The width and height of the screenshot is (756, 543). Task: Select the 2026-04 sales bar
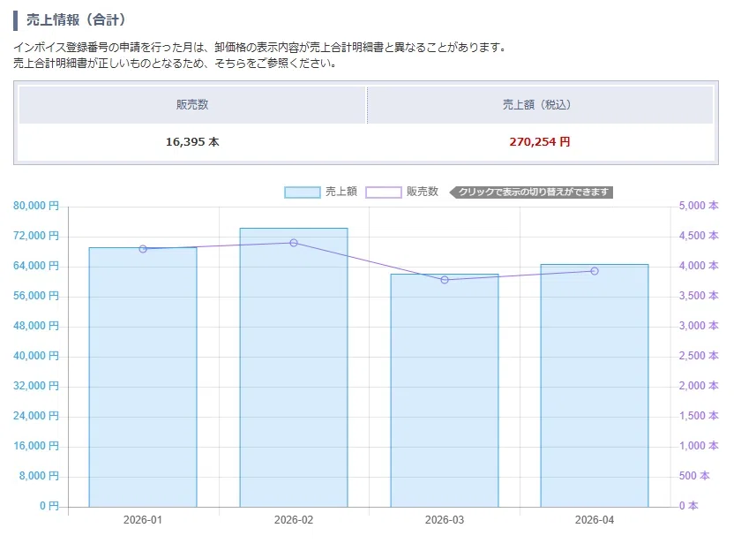tap(595, 386)
